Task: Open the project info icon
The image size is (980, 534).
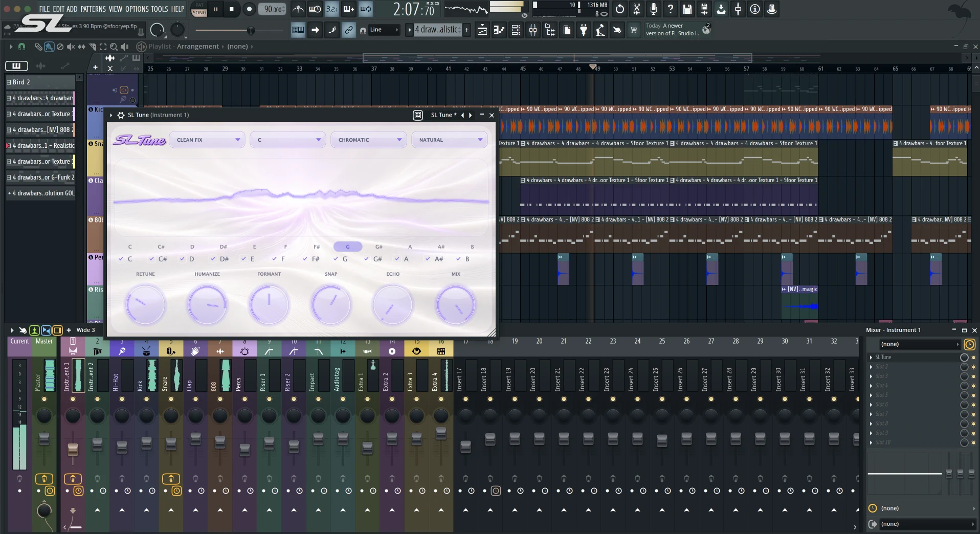Action: click(755, 9)
